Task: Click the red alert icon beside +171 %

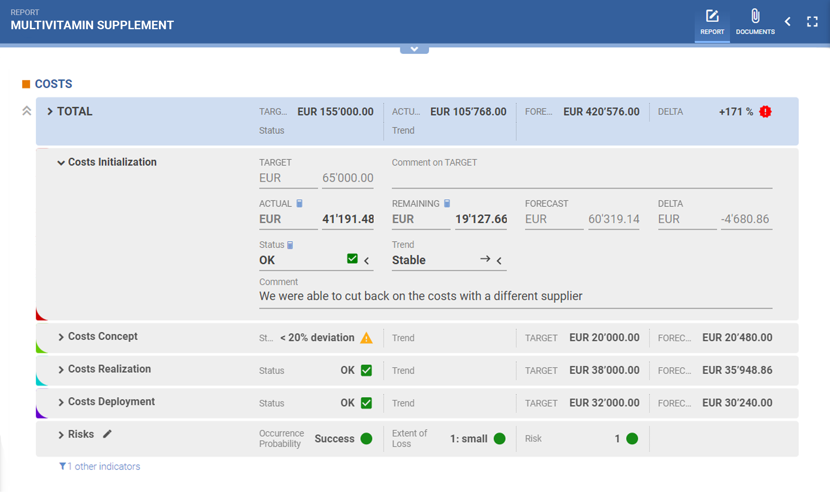Action: 765,111
